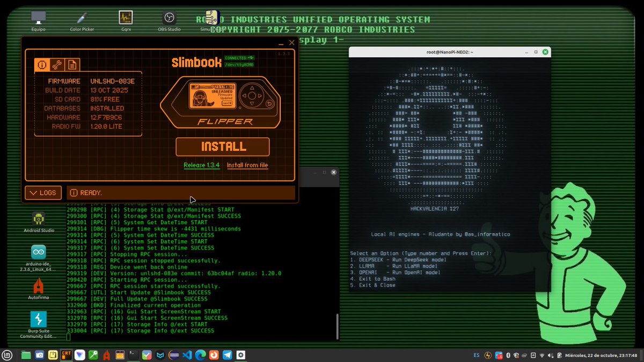This screenshot has height=362, width=644.
Task: Launch the screenshot camera app in taskbar
Action: tap(40, 355)
